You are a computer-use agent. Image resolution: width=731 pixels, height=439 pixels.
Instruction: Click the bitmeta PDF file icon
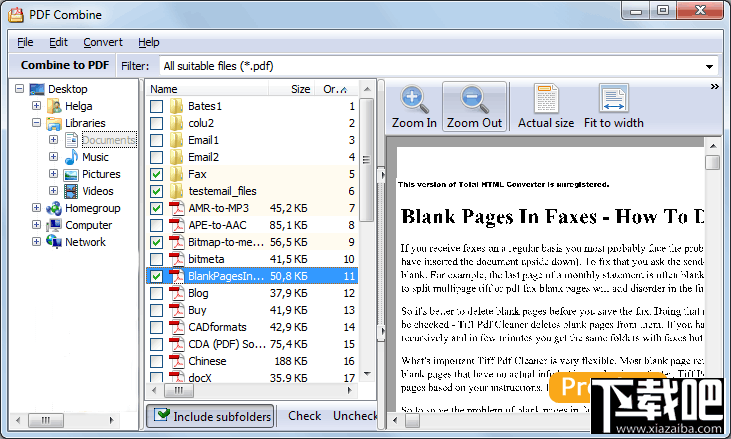pyautogui.click(x=176, y=259)
